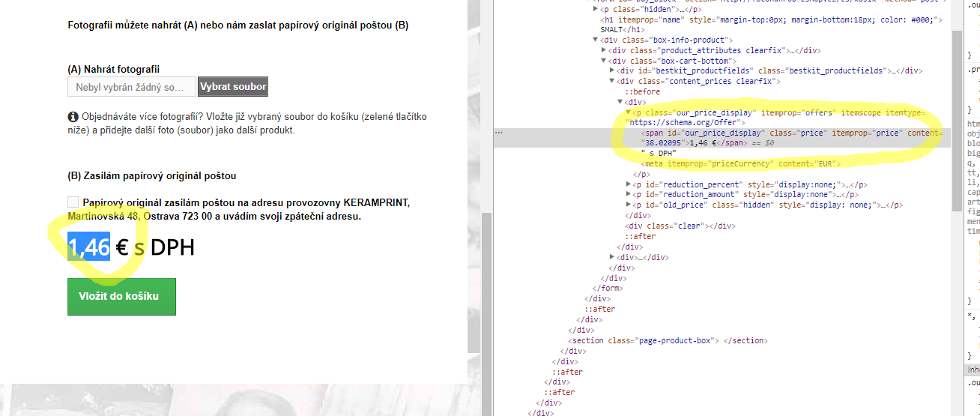Click the 'Vybrat soubor' file button
Screen dimensions: 980x416
pos(232,87)
